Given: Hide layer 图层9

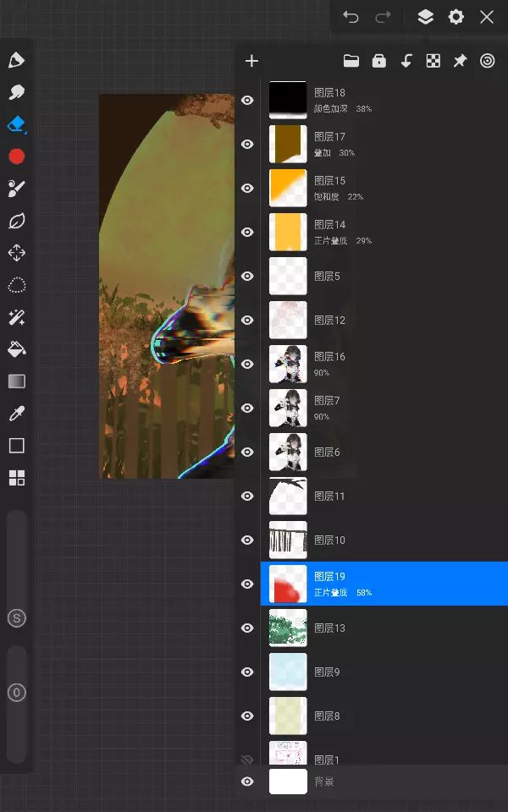Looking at the screenshot, I should tap(248, 672).
